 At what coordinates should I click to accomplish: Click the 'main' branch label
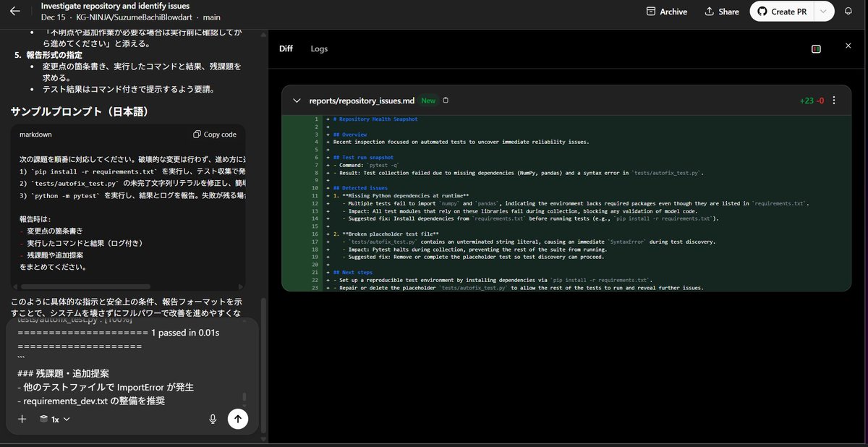point(212,17)
